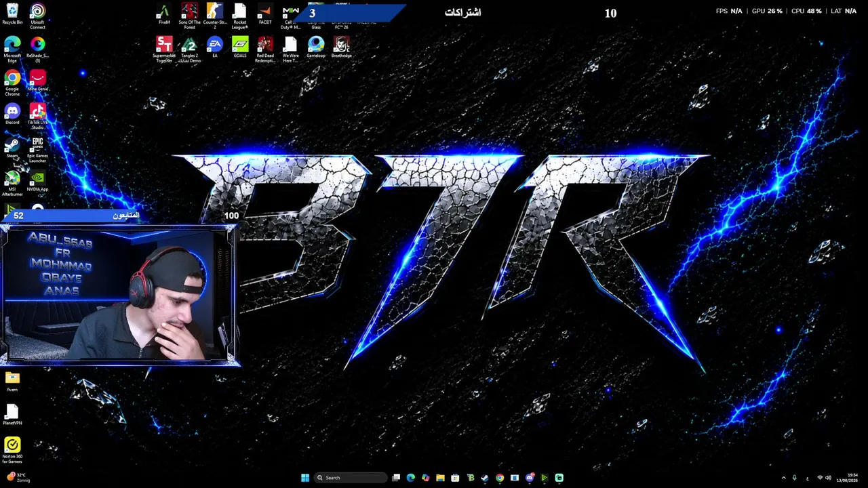Select the GOALS desktop shortcut
Viewport: 868px width, 488px height.
tap(239, 47)
